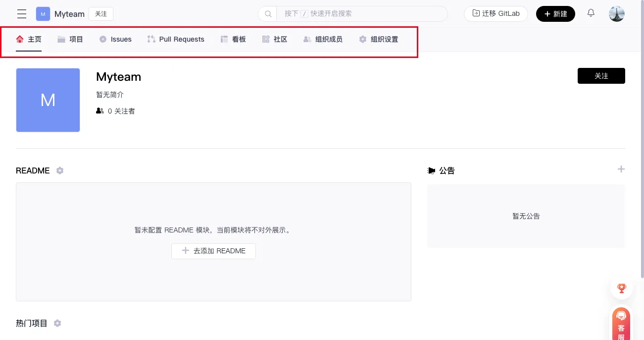Click the notification bell icon

point(591,13)
